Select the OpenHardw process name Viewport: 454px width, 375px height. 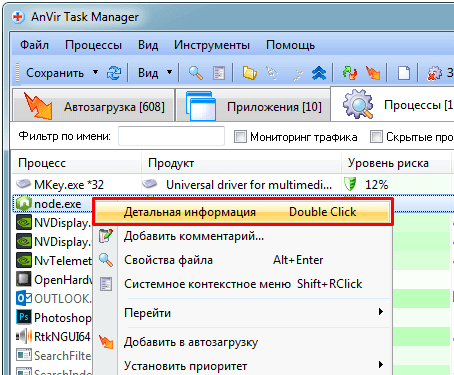click(x=63, y=280)
